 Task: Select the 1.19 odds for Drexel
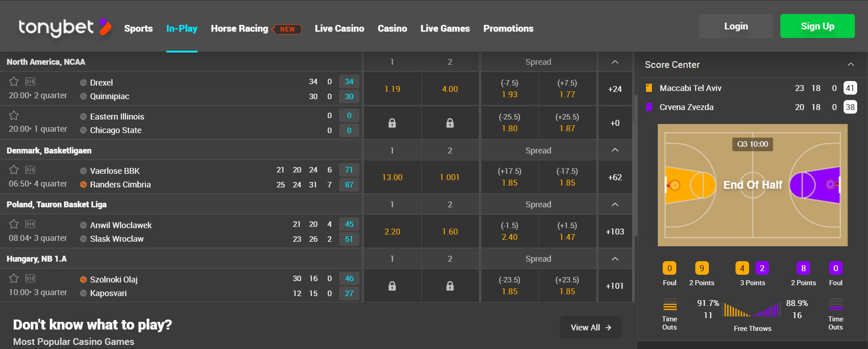[x=392, y=89]
